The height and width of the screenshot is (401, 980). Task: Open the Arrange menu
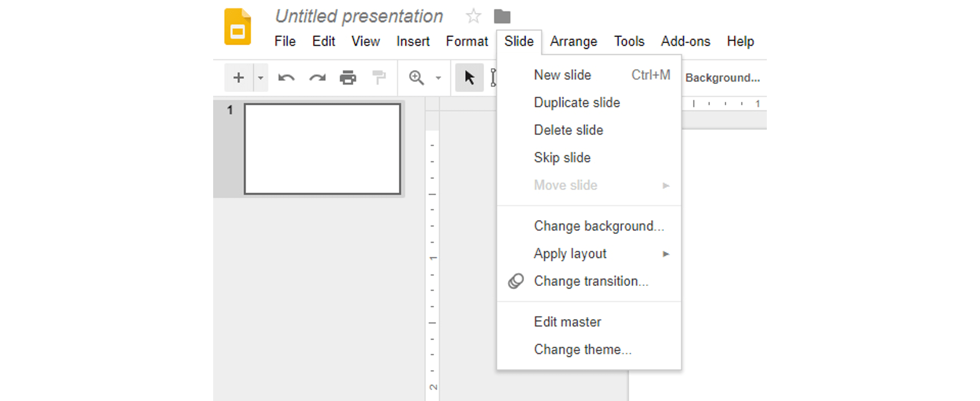[573, 41]
